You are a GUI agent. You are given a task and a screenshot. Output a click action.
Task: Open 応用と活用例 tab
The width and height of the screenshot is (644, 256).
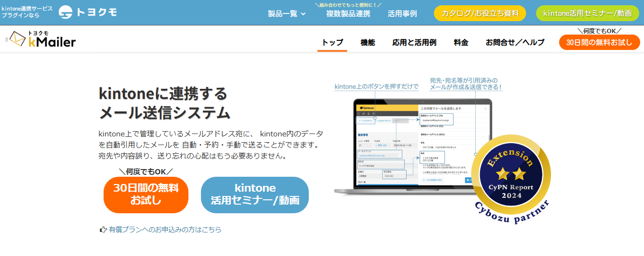[x=414, y=42]
